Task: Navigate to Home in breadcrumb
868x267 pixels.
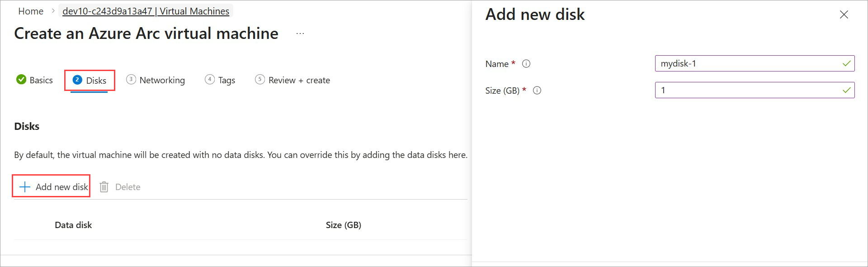Action: [x=31, y=11]
